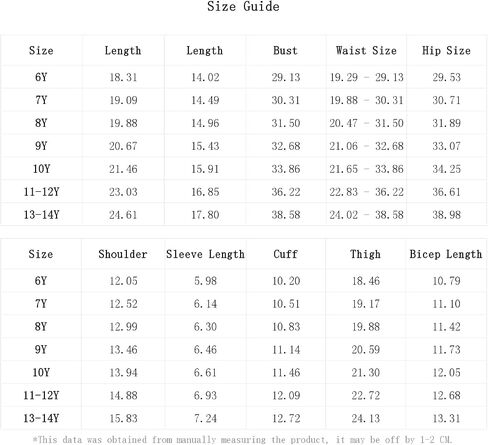
Task: Click the Thigh column header
Action: pos(365,254)
